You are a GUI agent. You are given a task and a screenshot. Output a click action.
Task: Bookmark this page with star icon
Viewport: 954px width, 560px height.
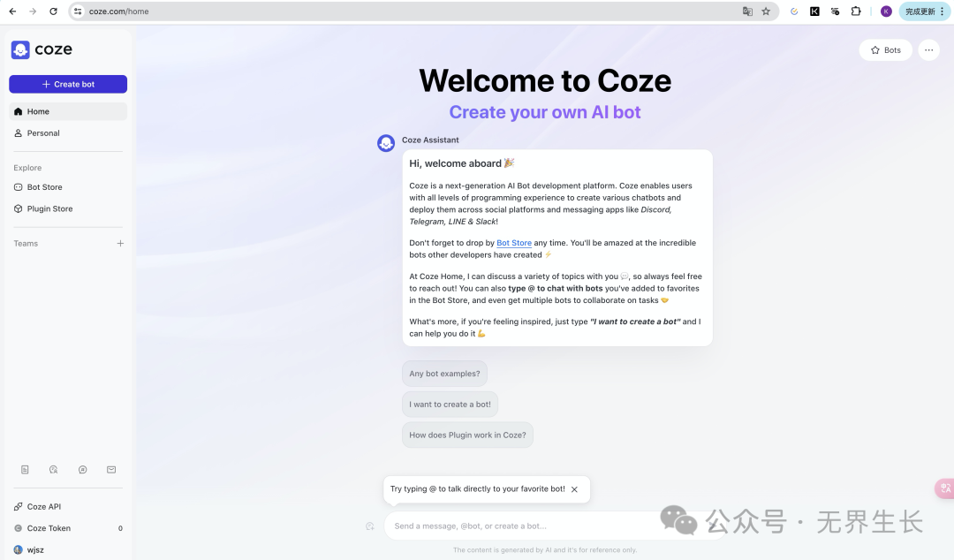(766, 11)
